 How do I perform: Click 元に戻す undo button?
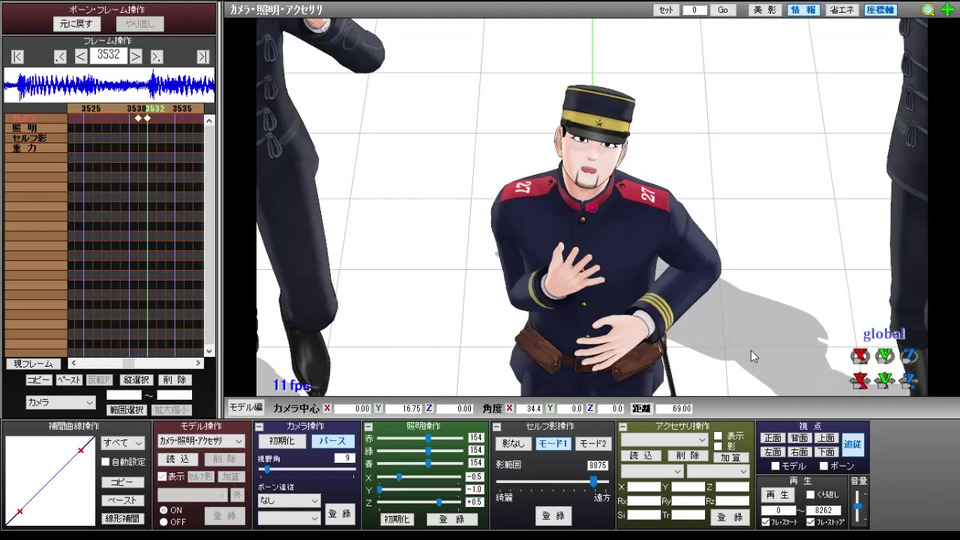(x=77, y=24)
